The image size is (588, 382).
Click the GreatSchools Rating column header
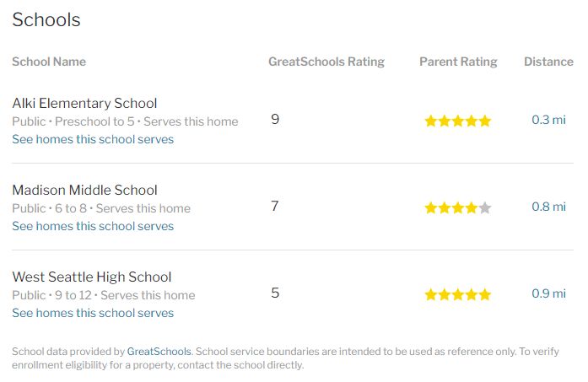click(326, 62)
